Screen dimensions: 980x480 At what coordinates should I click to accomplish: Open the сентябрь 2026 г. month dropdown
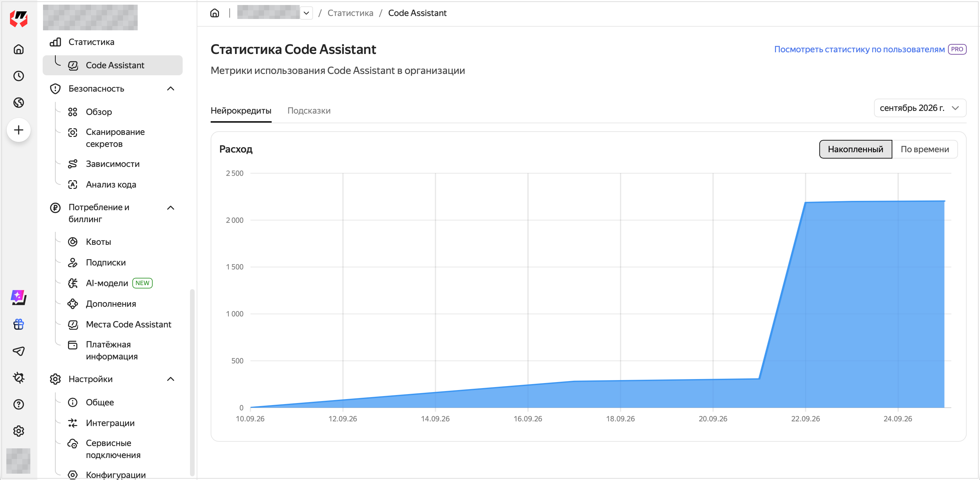(x=920, y=108)
